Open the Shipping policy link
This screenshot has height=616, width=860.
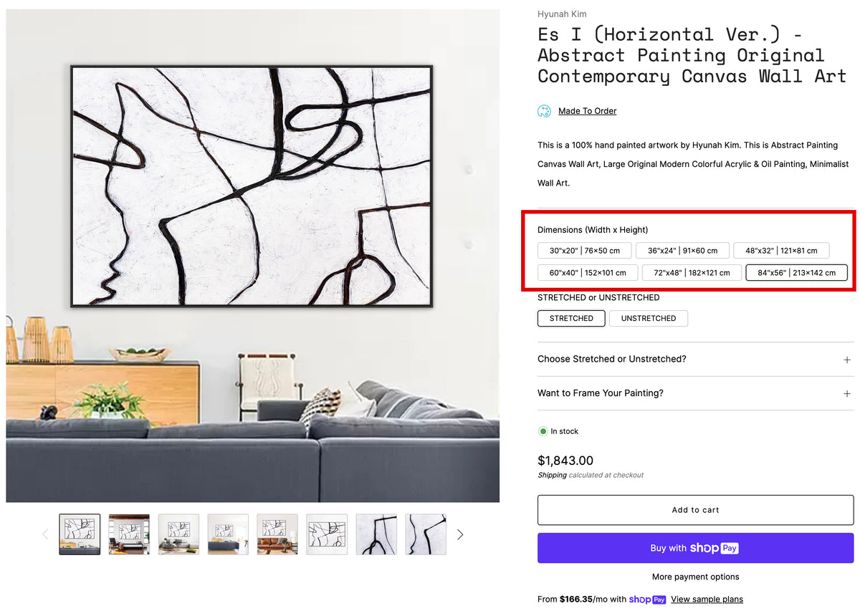552,475
